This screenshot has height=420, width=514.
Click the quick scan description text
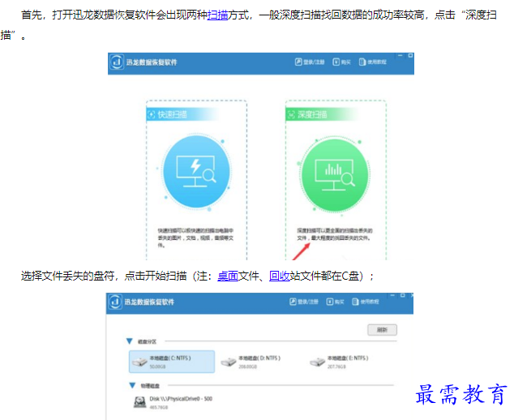[195, 238]
